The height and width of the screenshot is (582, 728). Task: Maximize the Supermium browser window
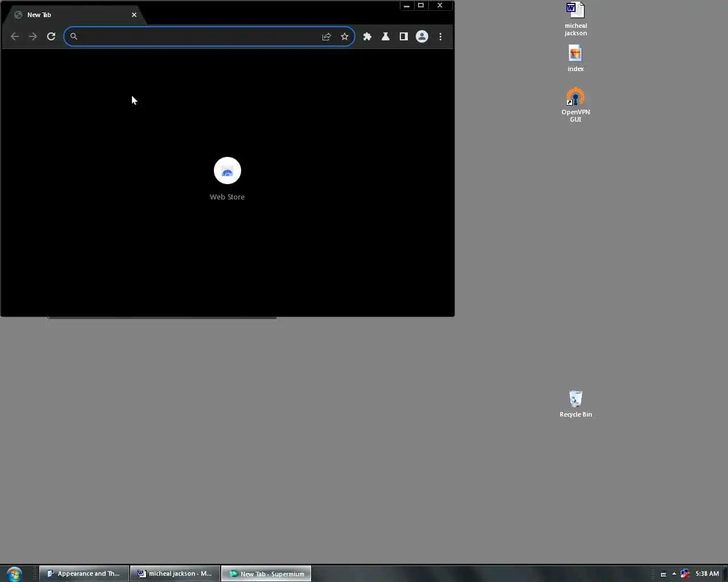click(x=421, y=6)
